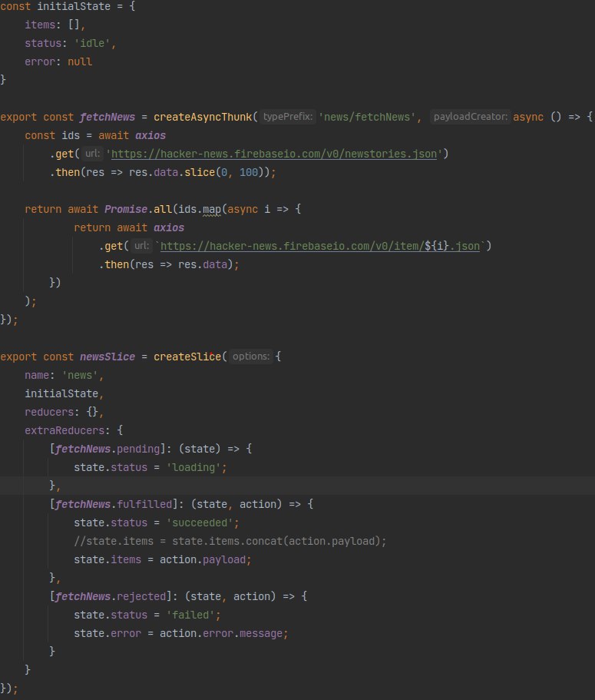Click const ids declaration

click(x=52, y=136)
